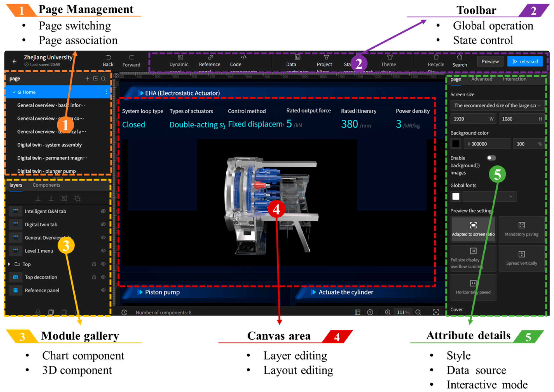Click the Preview button
Screen dimensions: 554x392
tap(490, 62)
